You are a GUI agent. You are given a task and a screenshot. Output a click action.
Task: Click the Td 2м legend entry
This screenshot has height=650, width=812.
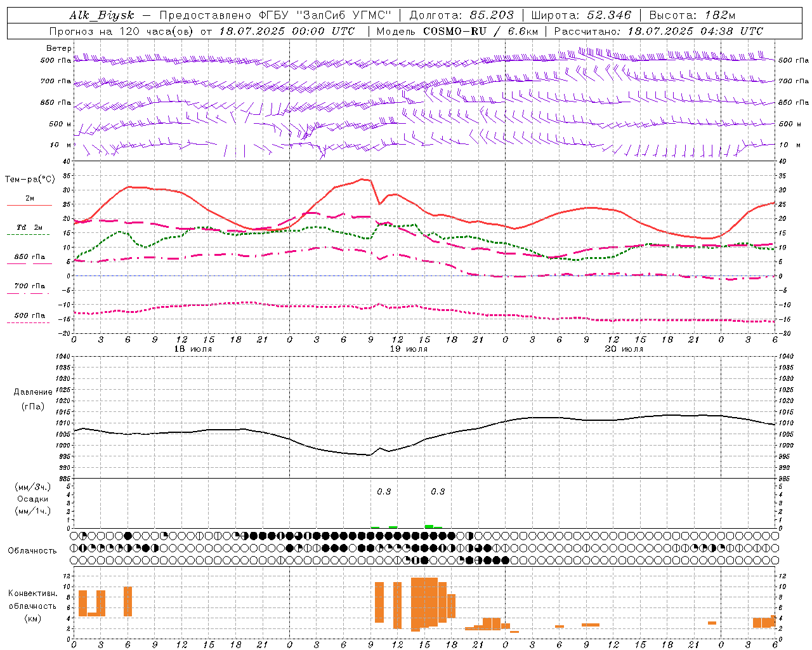coord(29,230)
